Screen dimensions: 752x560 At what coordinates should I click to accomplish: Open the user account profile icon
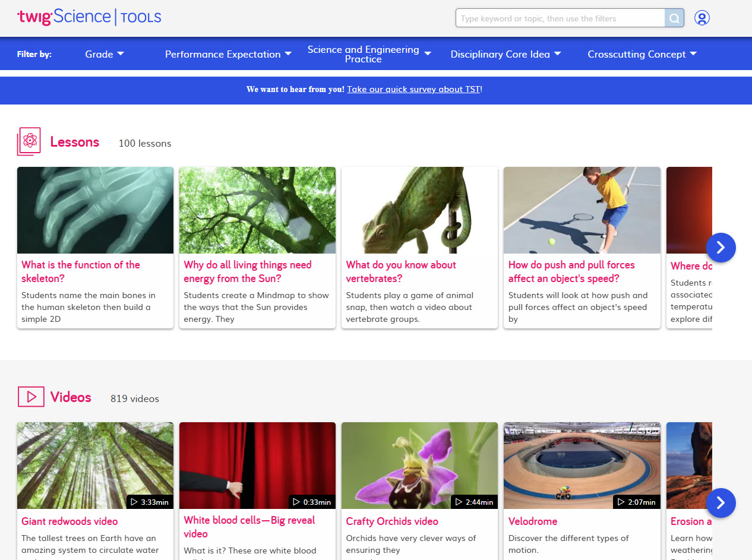pyautogui.click(x=702, y=18)
